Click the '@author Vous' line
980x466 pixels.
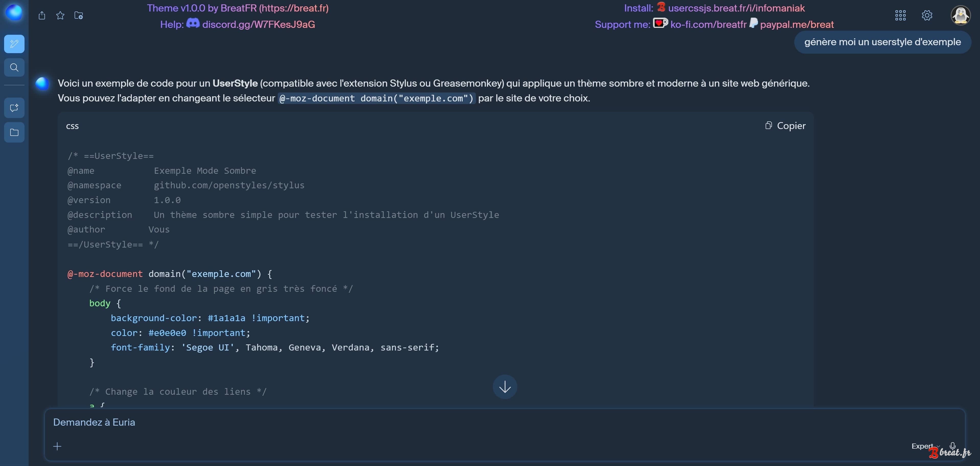(x=118, y=229)
